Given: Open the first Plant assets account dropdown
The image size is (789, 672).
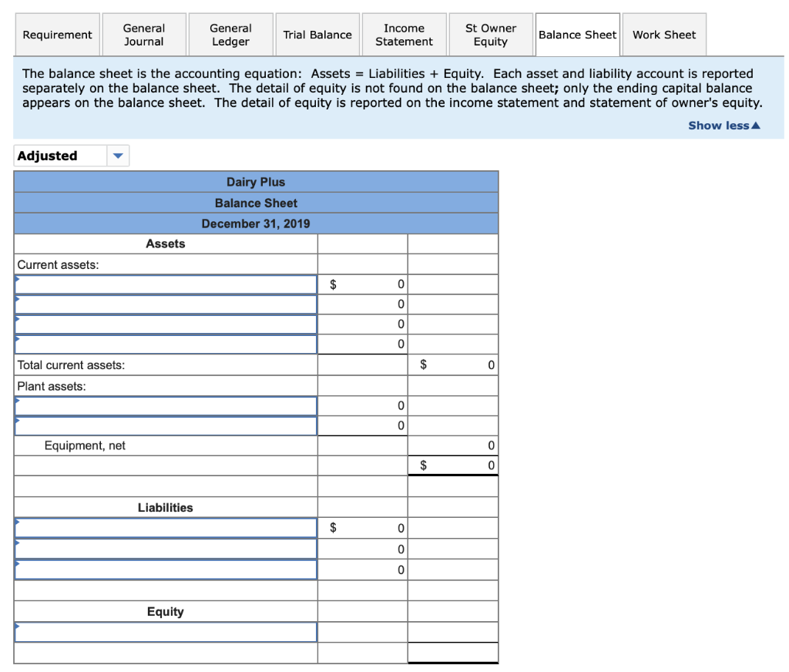Looking at the screenshot, I should point(165,405).
